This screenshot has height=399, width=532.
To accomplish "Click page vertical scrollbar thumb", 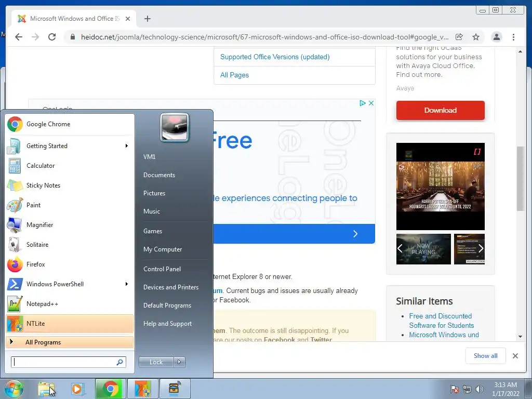I will pos(520,179).
